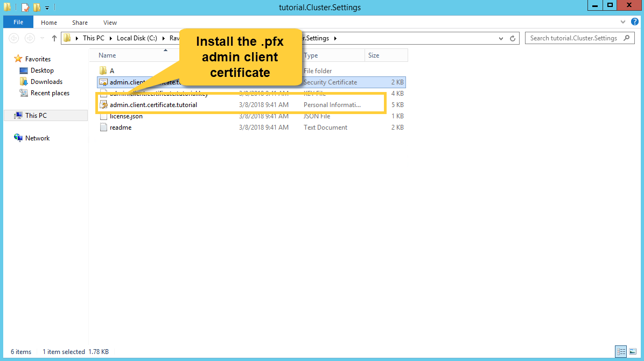This screenshot has height=361, width=644.
Task: Switch to the View ribbon tab
Action: pyautogui.click(x=110, y=23)
